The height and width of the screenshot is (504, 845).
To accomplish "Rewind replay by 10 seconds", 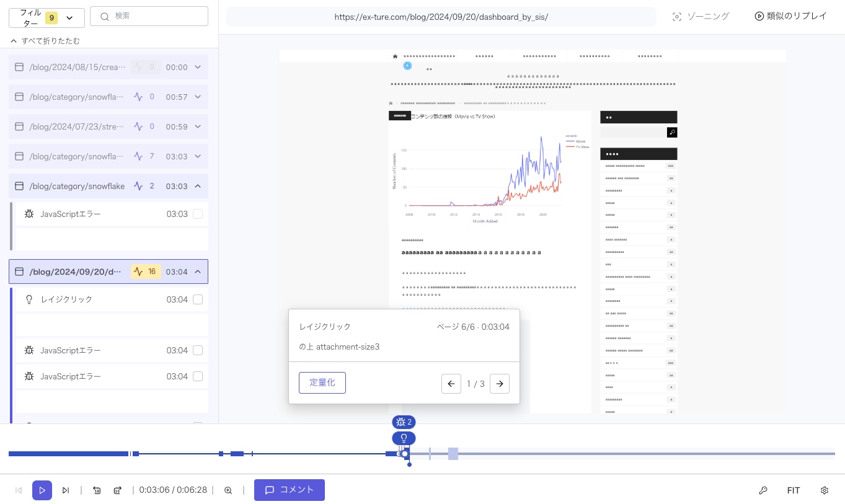I will tap(97, 490).
